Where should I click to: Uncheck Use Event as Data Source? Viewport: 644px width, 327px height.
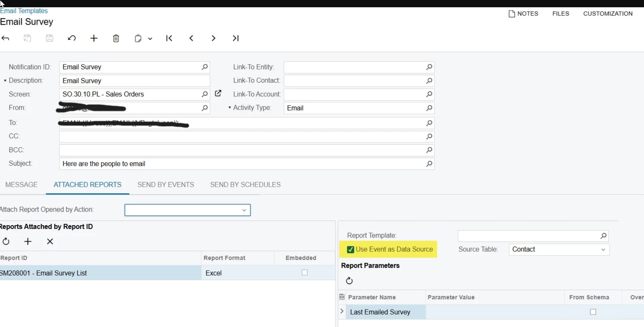click(x=350, y=249)
